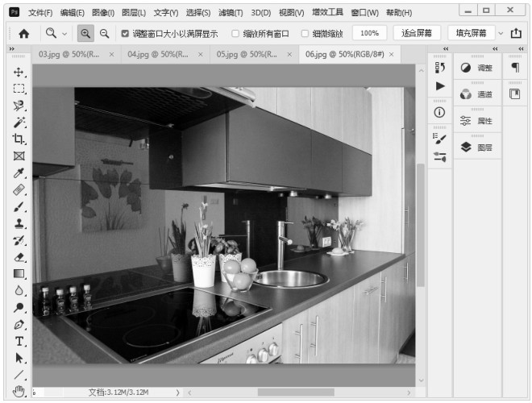Open the 通道 panel
This screenshot has height=403, width=532.
click(477, 94)
